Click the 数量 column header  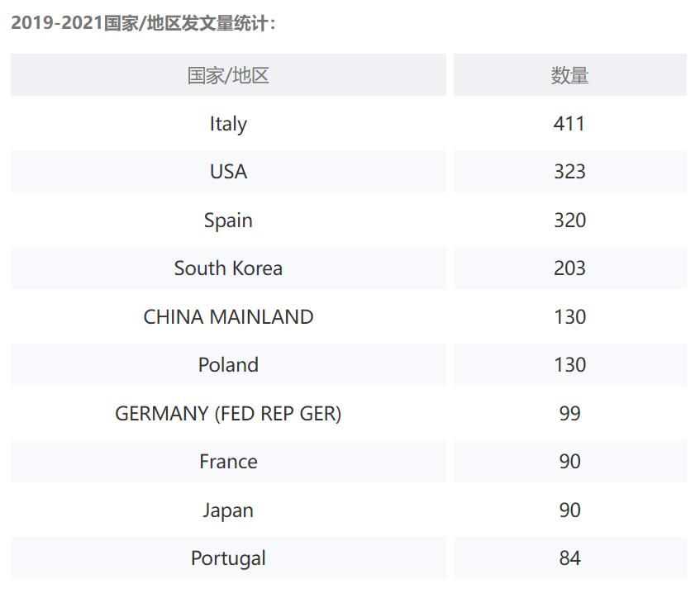tap(569, 76)
